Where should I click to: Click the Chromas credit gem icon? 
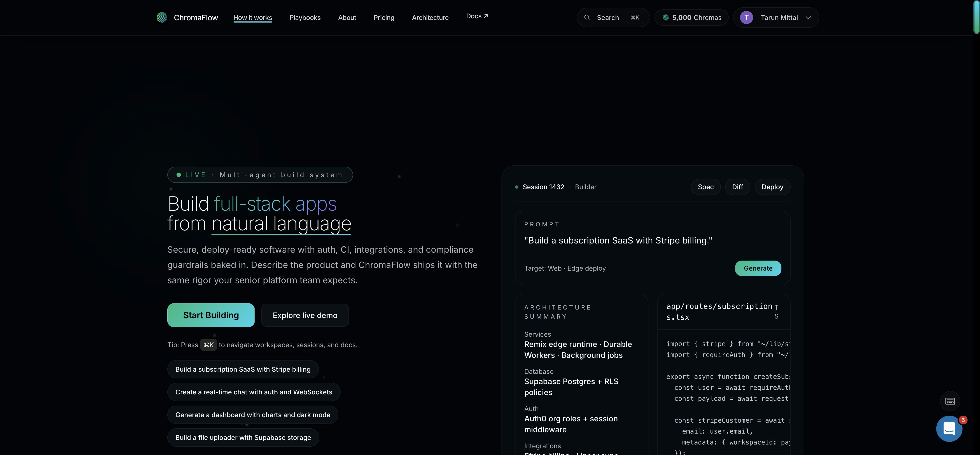pyautogui.click(x=665, y=17)
